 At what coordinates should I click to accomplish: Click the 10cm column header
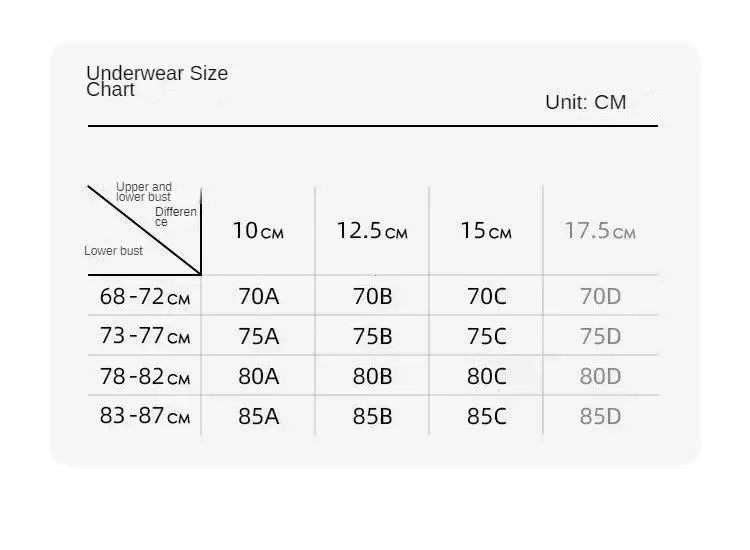258,231
